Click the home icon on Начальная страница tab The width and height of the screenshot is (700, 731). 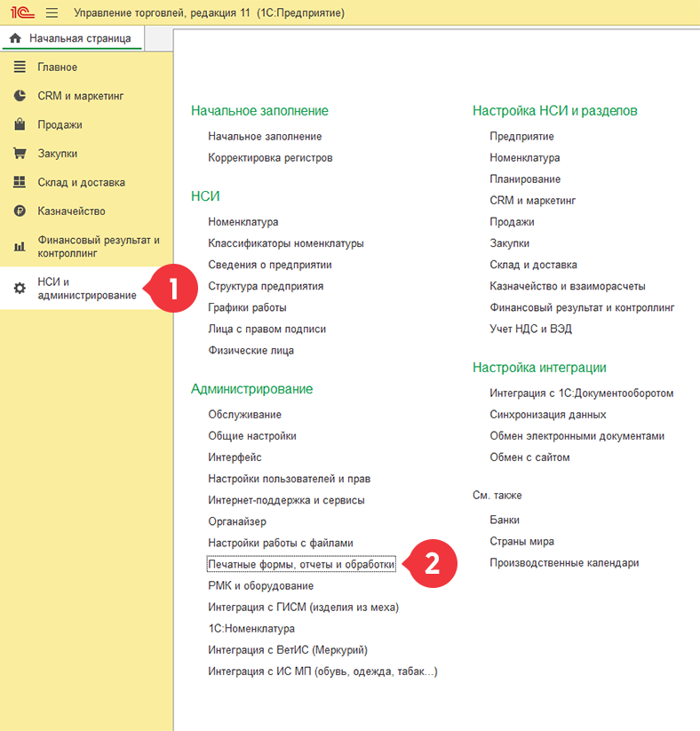[15, 38]
